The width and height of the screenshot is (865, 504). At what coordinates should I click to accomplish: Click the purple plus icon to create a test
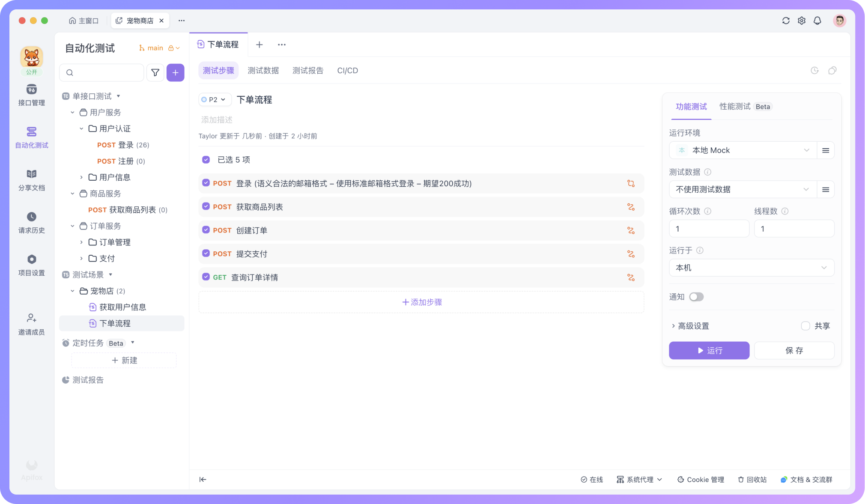tap(175, 72)
